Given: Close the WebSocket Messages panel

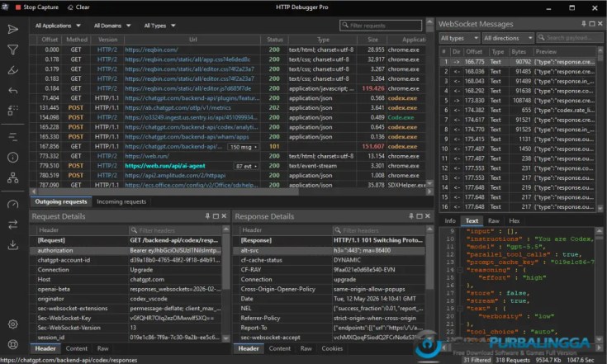Looking at the screenshot, I should [x=600, y=24].
